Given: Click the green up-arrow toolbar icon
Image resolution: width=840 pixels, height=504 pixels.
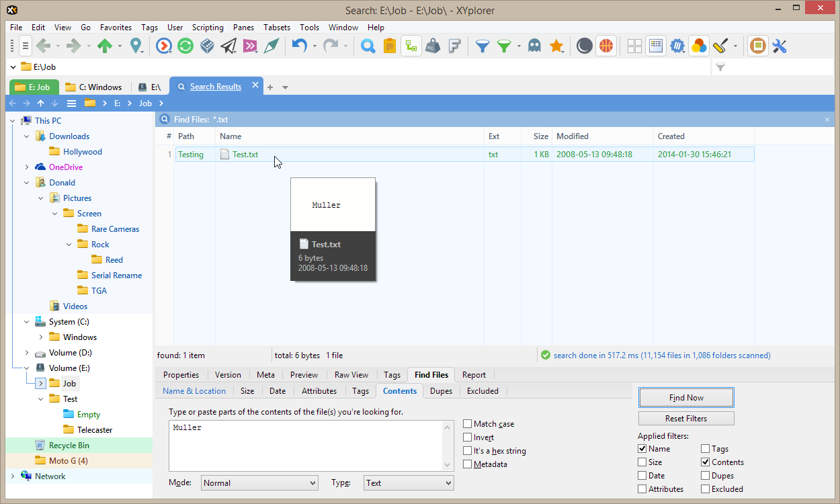Looking at the screenshot, I should click(104, 46).
